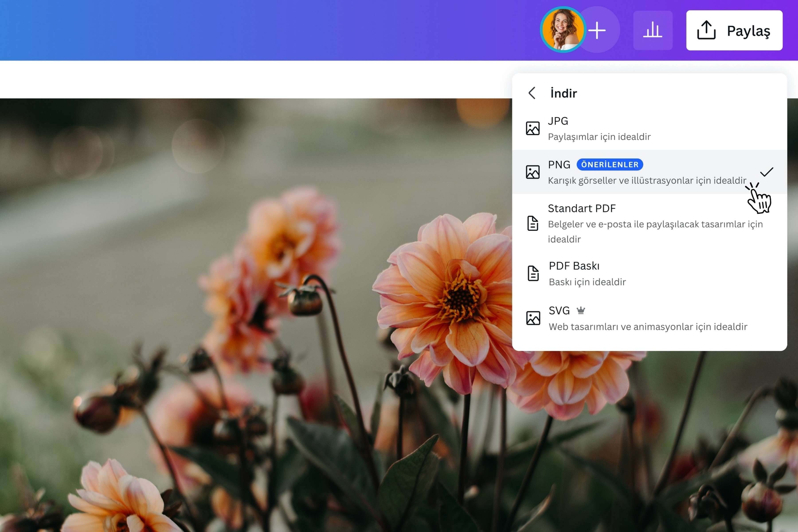
Task: Select the JPG format option
Action: [x=649, y=129]
